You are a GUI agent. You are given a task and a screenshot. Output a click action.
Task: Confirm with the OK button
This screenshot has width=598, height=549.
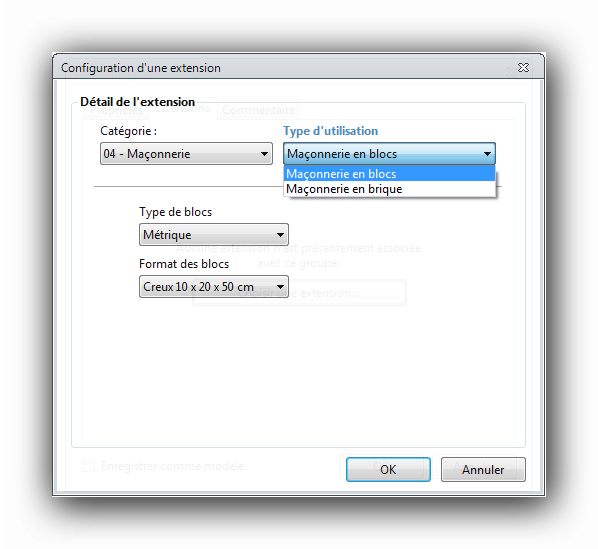click(x=388, y=469)
